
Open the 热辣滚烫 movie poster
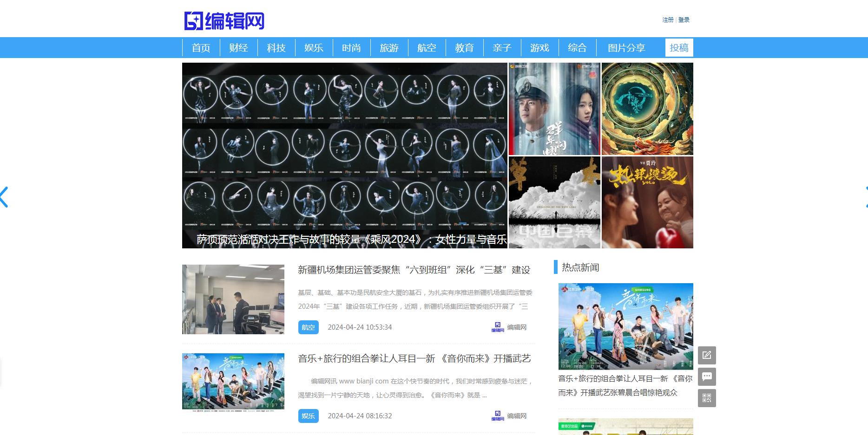(x=647, y=202)
